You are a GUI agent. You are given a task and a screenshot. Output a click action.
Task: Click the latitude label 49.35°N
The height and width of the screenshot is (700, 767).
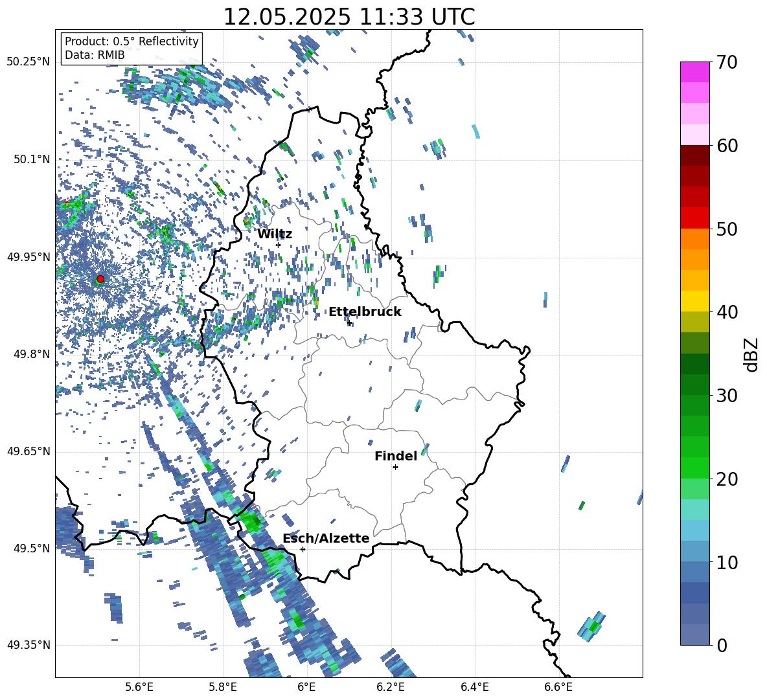(29, 645)
